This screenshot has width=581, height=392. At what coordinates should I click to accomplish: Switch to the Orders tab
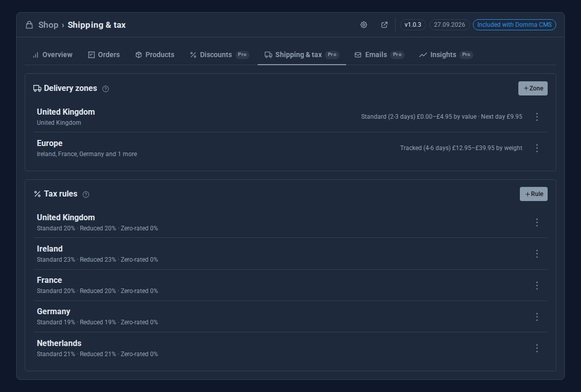[104, 55]
